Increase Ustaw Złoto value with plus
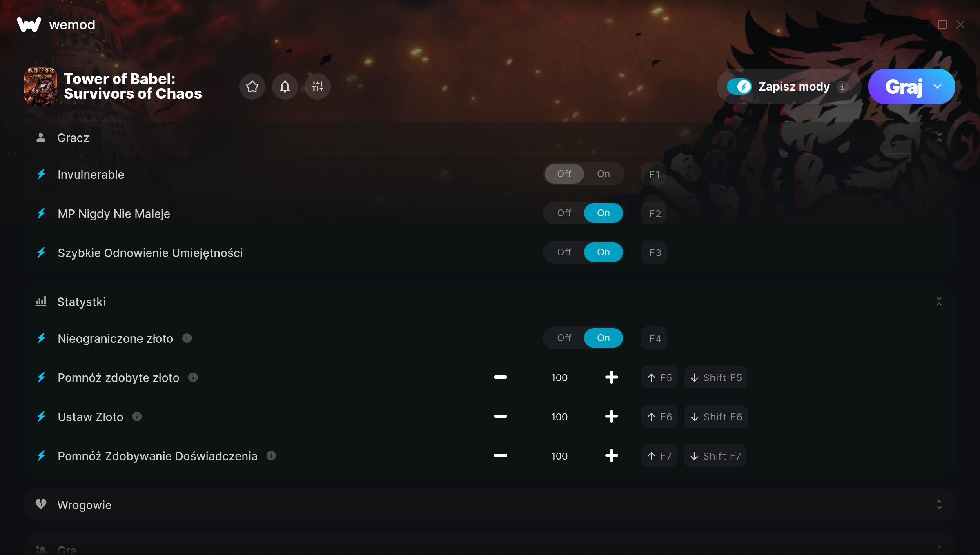 click(611, 417)
